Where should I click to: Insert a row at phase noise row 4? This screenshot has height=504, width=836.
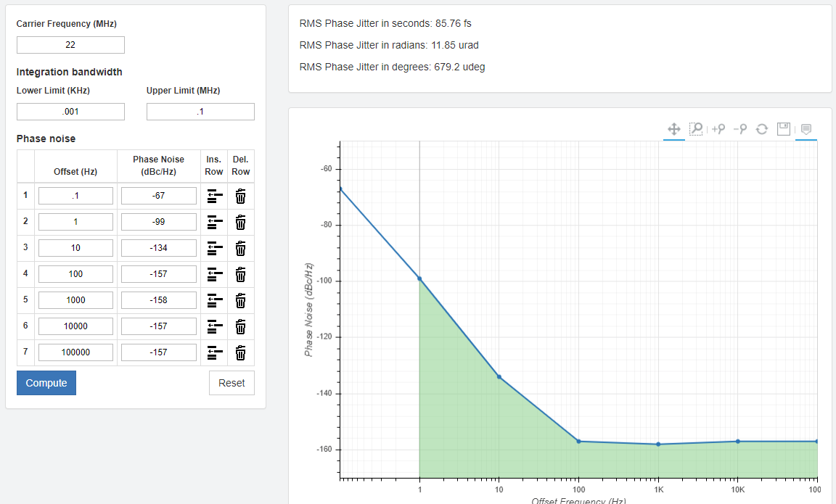point(214,274)
